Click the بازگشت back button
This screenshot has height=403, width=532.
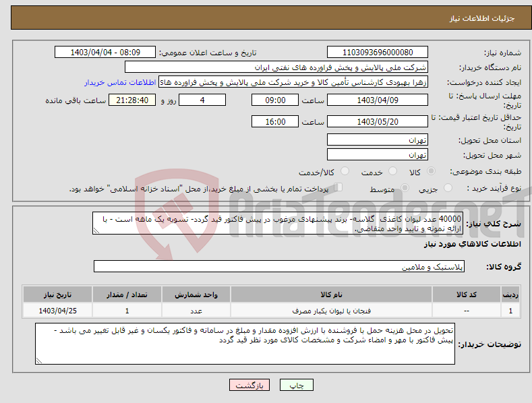(x=249, y=385)
